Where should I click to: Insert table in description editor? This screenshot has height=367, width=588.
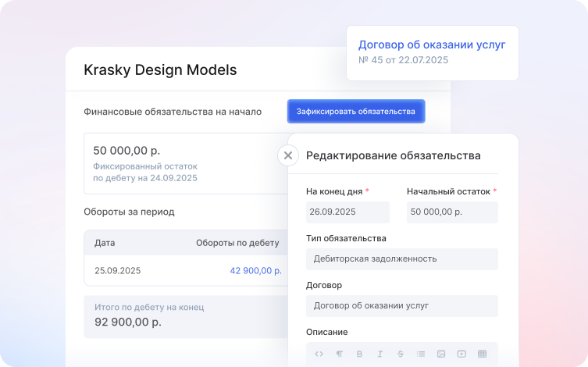[x=483, y=354]
